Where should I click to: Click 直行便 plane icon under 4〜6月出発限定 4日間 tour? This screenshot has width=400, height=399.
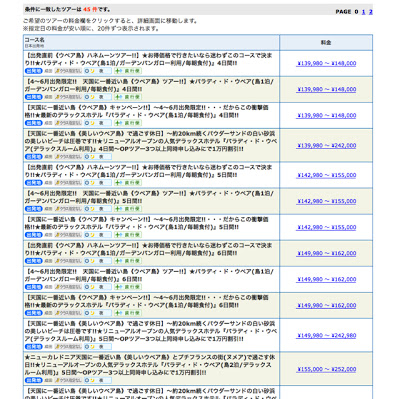pos(128,97)
